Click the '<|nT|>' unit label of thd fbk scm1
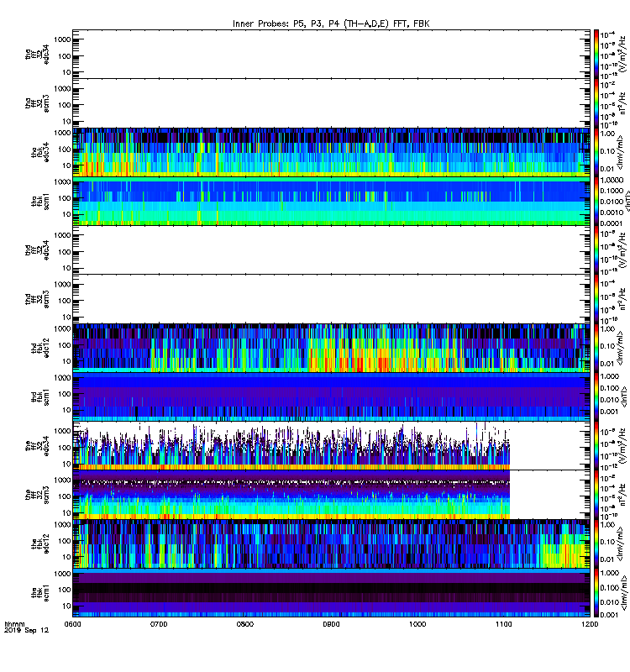The width and height of the screenshot is (630, 672). tap(624, 396)
